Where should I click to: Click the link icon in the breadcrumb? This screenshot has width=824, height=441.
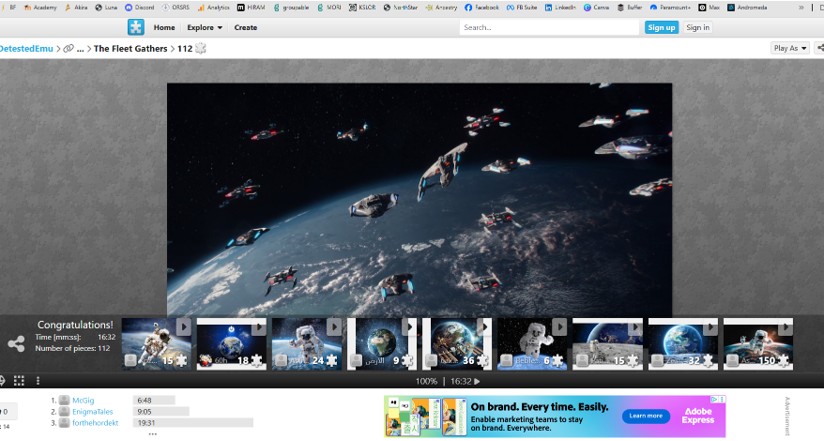(68, 48)
